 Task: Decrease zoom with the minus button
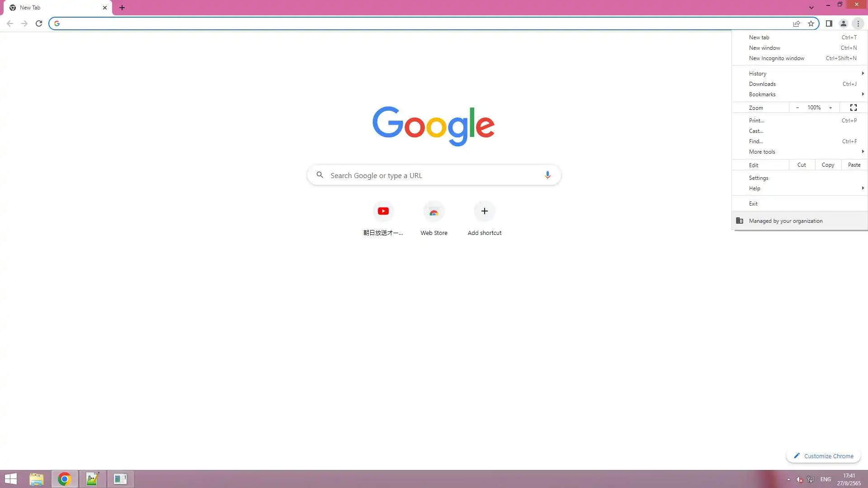pos(797,108)
